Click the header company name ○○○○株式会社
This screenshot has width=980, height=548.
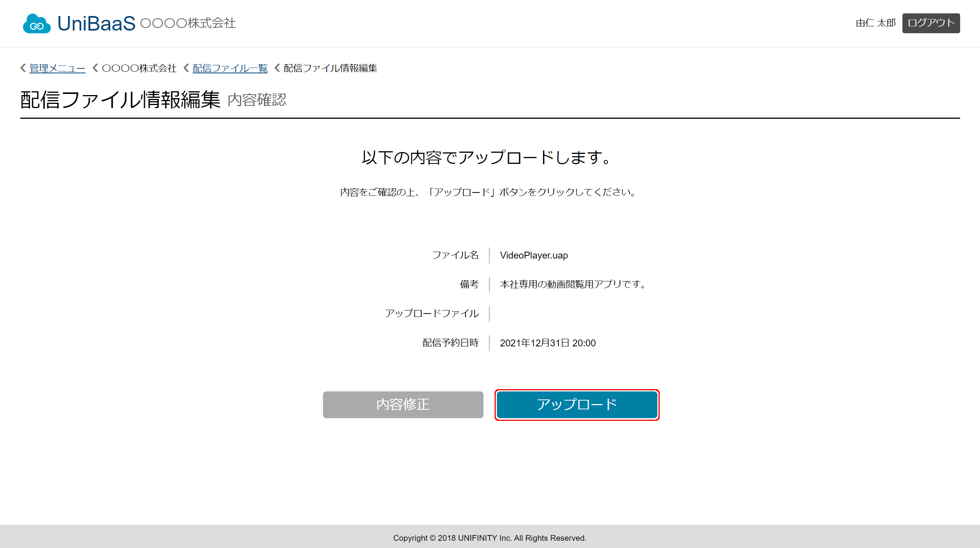click(188, 23)
